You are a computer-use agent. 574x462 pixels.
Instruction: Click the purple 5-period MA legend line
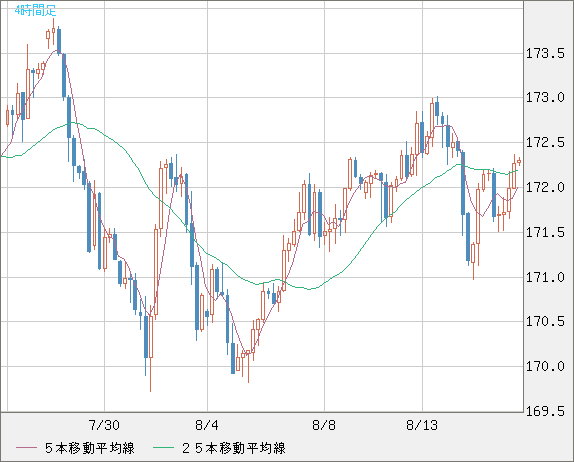(x=26, y=448)
